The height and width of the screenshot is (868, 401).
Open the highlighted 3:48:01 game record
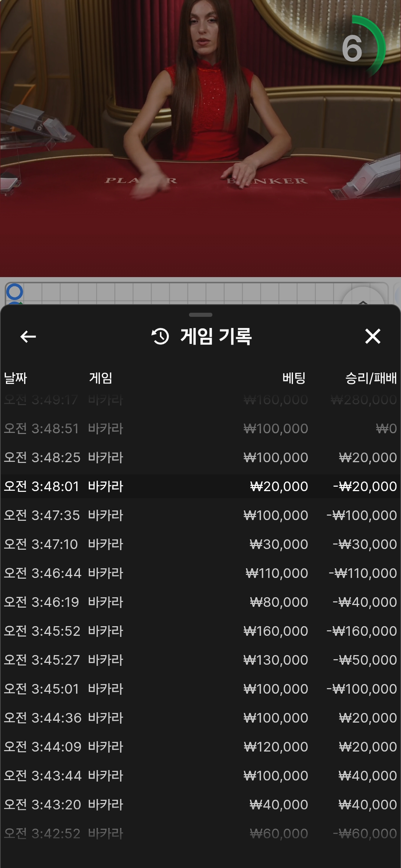[200, 486]
